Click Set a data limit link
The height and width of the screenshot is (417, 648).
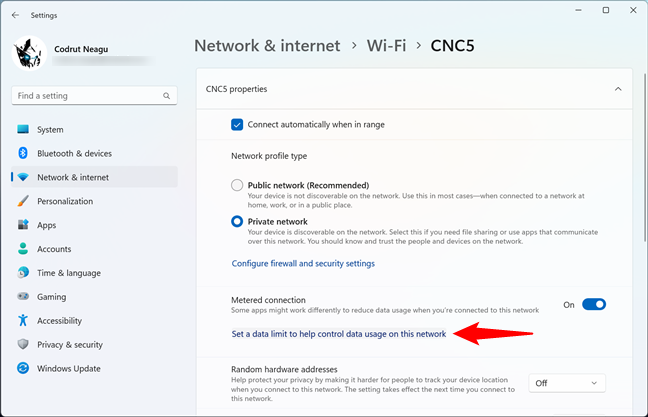339,334
